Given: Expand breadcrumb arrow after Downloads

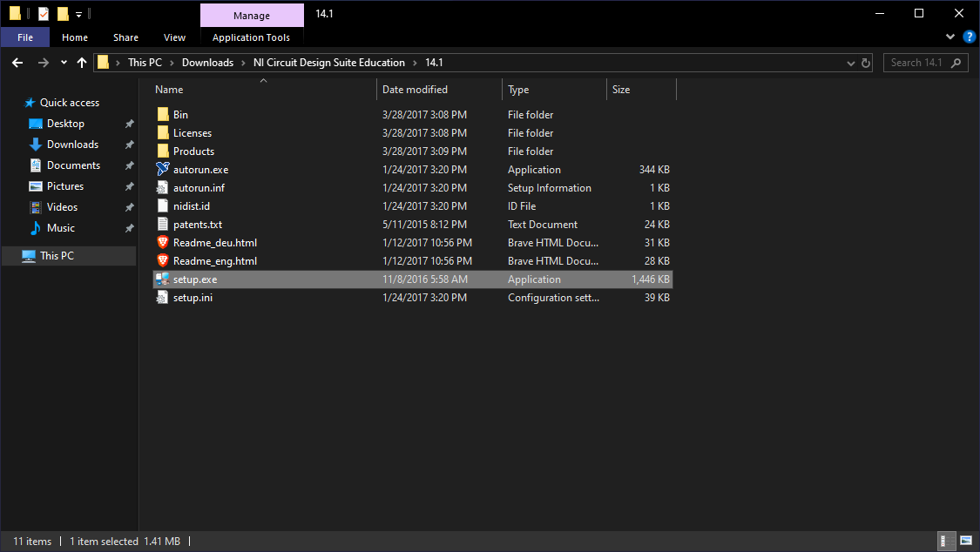Looking at the screenshot, I should 244,63.
